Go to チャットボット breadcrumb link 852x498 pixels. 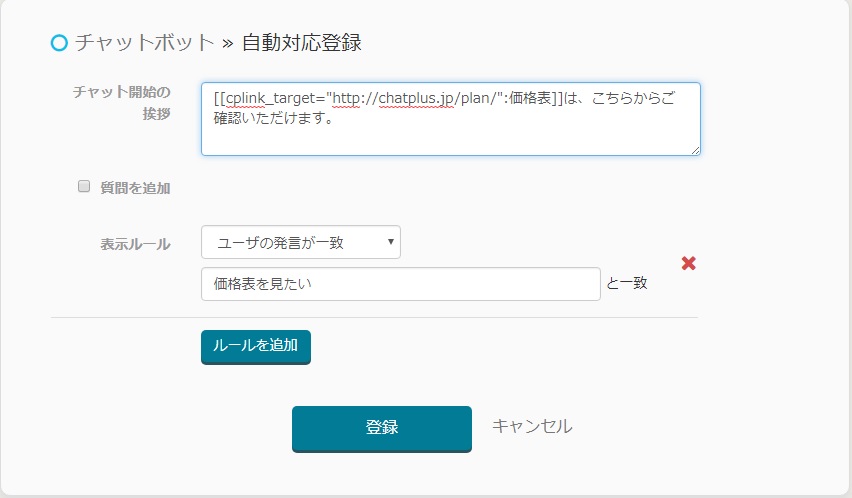click(145, 43)
